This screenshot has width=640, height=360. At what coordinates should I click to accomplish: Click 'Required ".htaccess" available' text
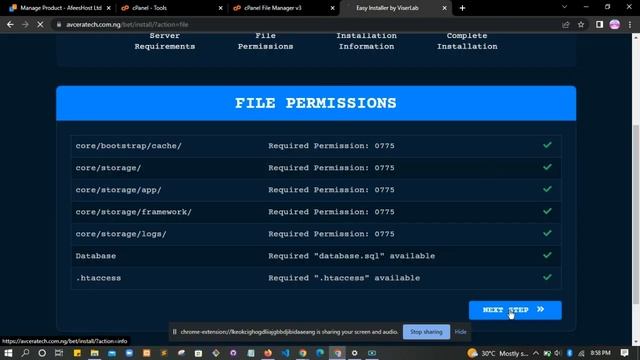[344, 278]
